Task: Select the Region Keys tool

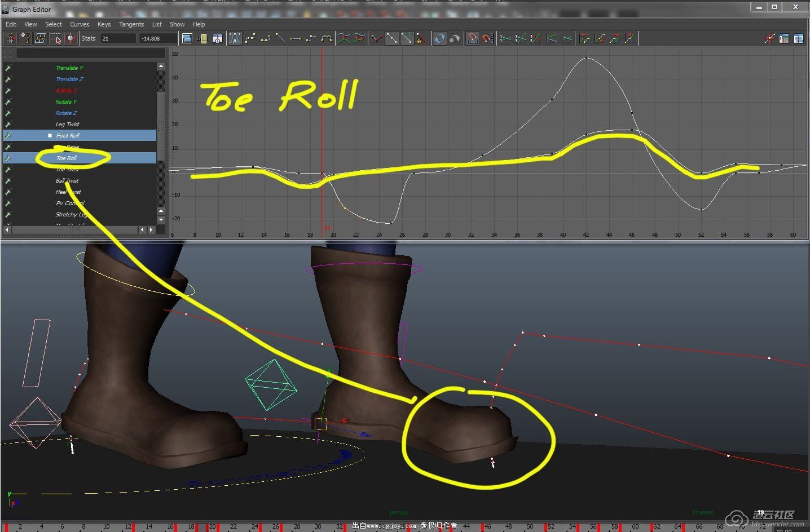Action: pos(55,38)
